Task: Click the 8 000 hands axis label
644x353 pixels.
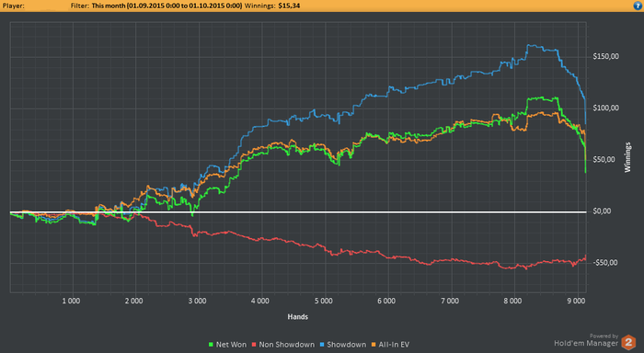Action: (x=512, y=302)
